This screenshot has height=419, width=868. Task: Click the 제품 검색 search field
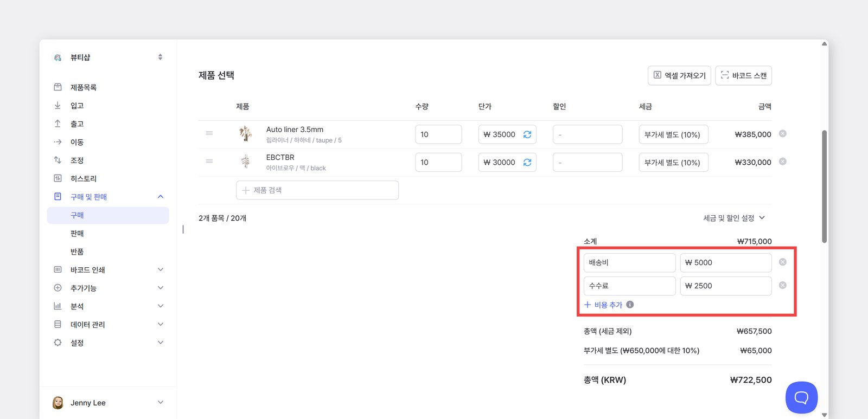(x=317, y=190)
